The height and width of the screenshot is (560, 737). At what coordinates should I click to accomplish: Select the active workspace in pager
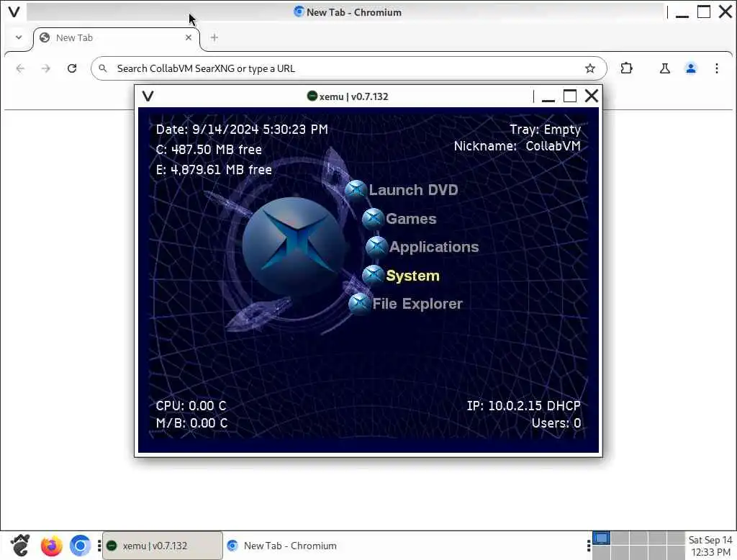coord(601,538)
